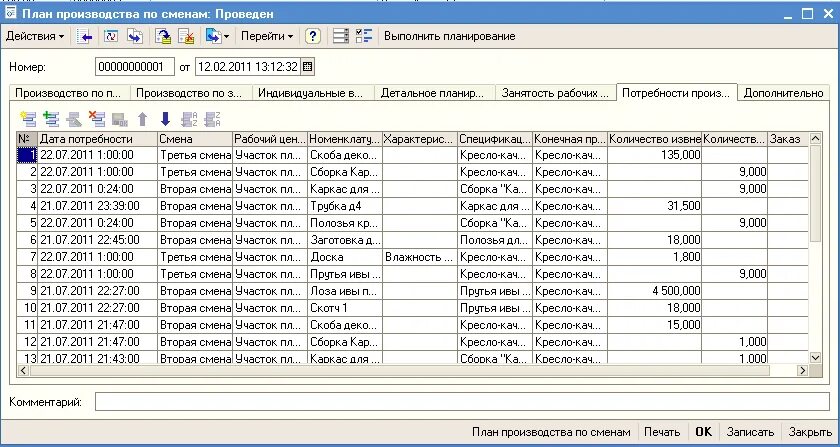The image size is (840, 447).
Task: Click the finish editing OK icon
Action: tap(119, 119)
